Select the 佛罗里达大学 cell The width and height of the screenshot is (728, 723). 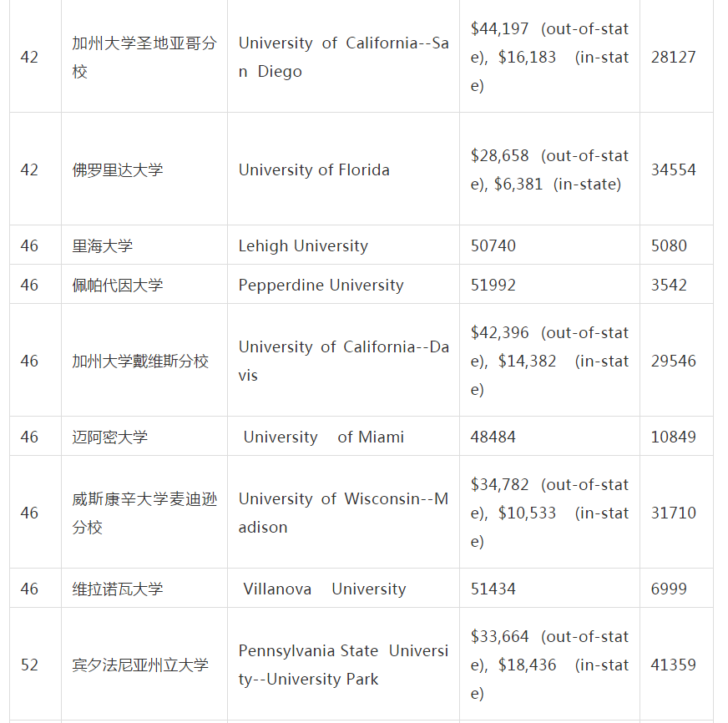coord(118,169)
